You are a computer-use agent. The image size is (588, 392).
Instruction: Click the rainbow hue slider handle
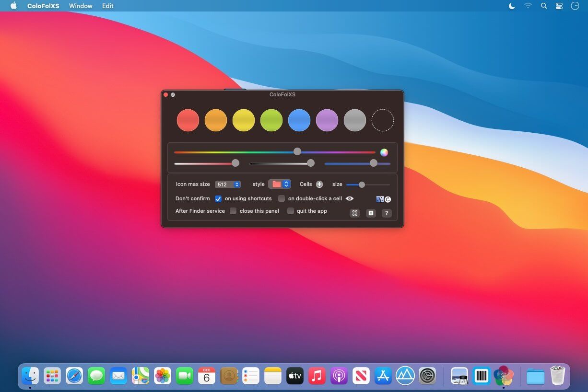[297, 151]
